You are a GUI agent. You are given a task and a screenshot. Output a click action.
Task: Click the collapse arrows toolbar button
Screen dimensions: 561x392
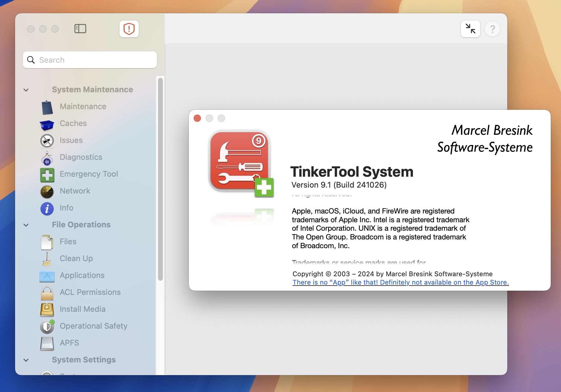click(471, 29)
